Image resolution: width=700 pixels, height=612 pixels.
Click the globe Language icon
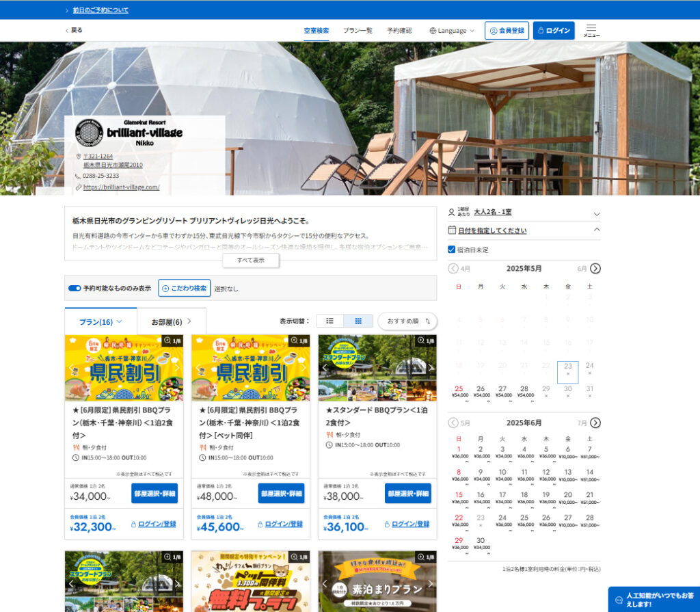[x=433, y=31]
